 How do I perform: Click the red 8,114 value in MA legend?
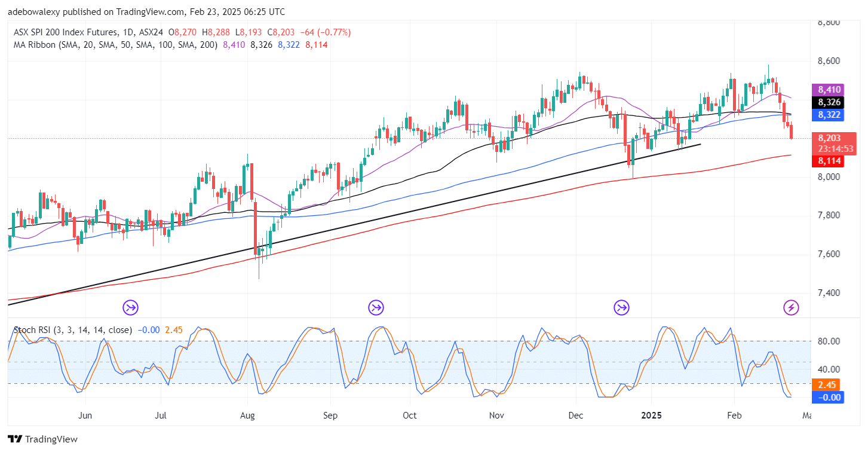[x=317, y=45]
